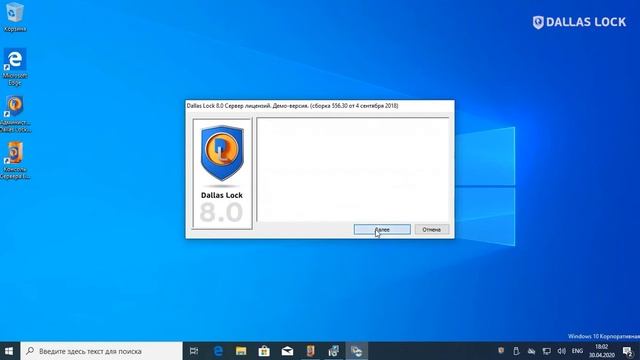
Task: Open Task View on taskbar
Action: click(194, 351)
